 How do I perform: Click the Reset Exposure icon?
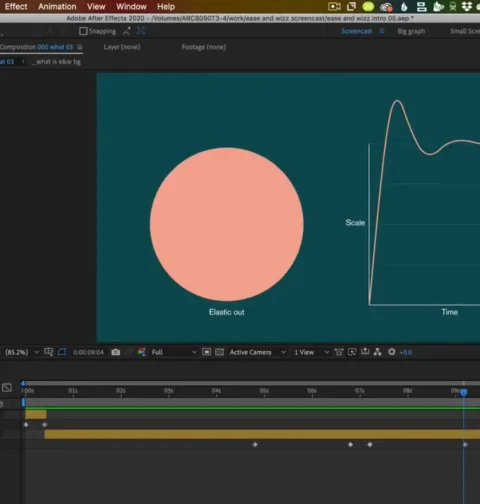coord(392,352)
